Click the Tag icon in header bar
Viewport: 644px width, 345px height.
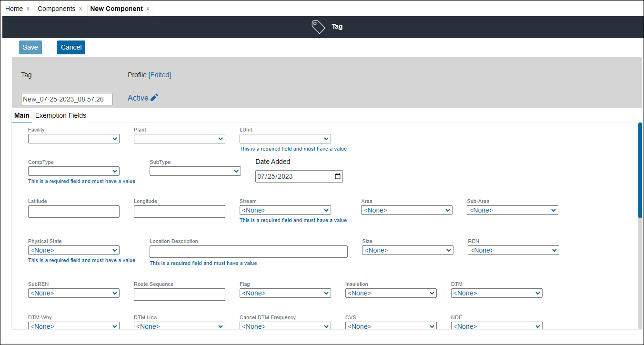pyautogui.click(x=318, y=27)
